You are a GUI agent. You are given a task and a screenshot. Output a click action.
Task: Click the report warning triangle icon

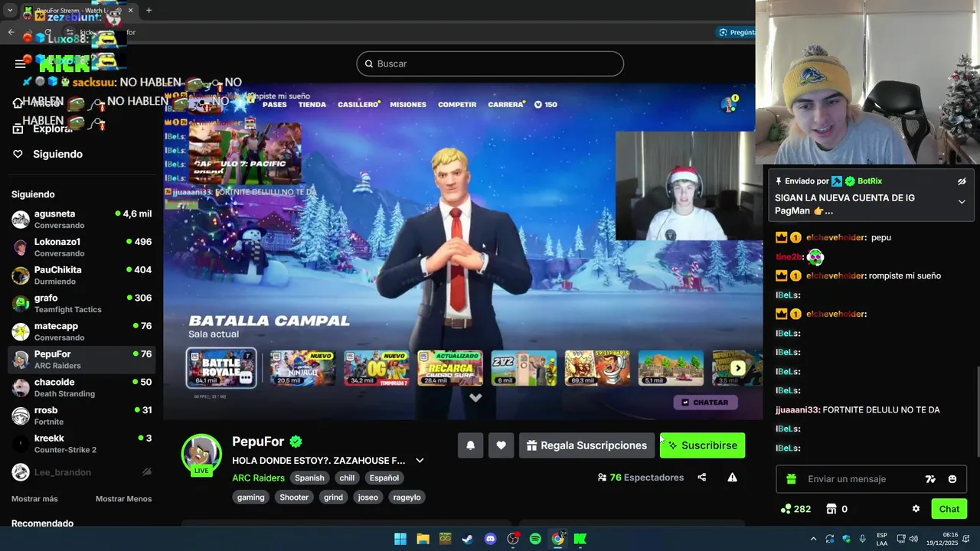pyautogui.click(x=732, y=478)
